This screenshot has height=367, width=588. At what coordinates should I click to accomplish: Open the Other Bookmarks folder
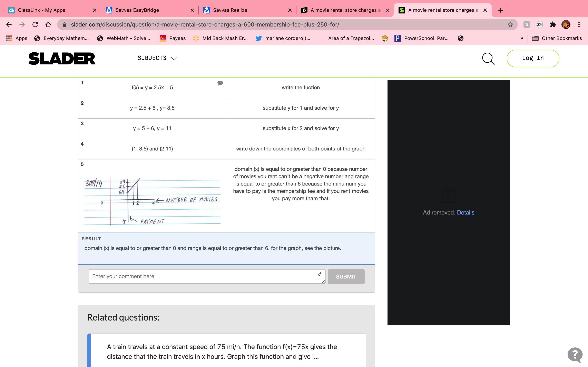[x=557, y=38]
